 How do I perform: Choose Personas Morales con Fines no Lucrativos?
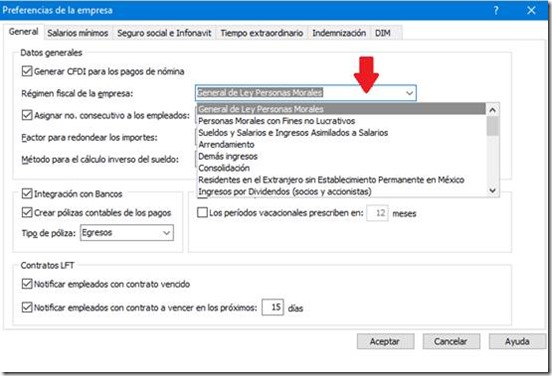click(341, 121)
